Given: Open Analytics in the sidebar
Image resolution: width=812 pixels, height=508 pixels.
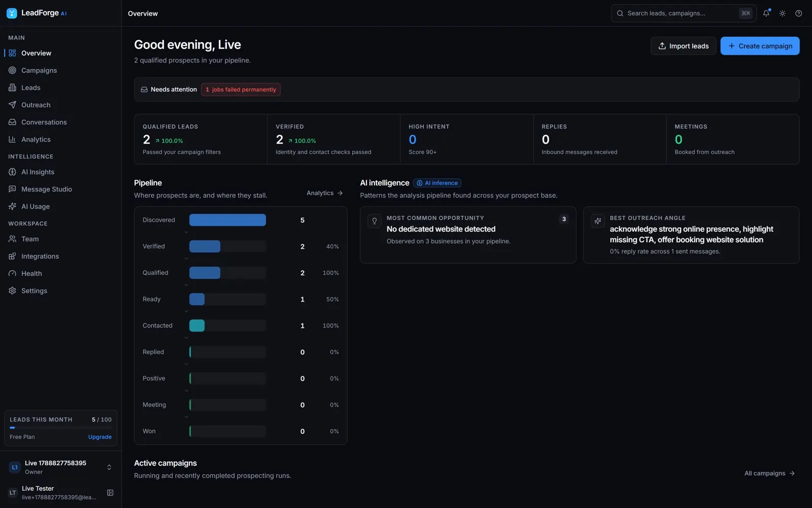Looking at the screenshot, I should coord(61,139).
